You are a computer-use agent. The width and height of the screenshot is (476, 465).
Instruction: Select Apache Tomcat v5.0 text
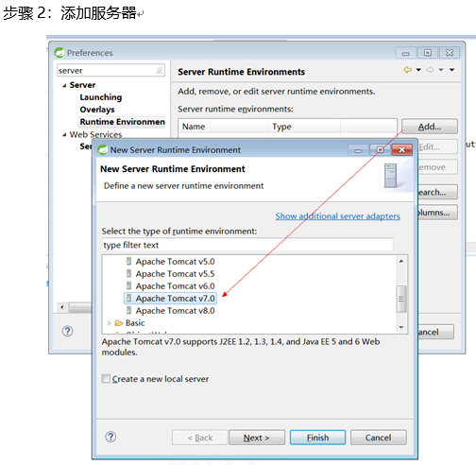point(176,262)
